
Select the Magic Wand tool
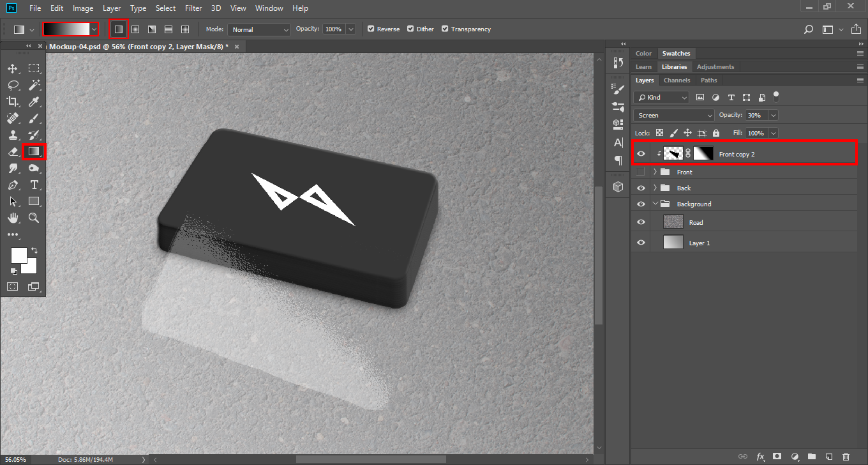point(34,85)
